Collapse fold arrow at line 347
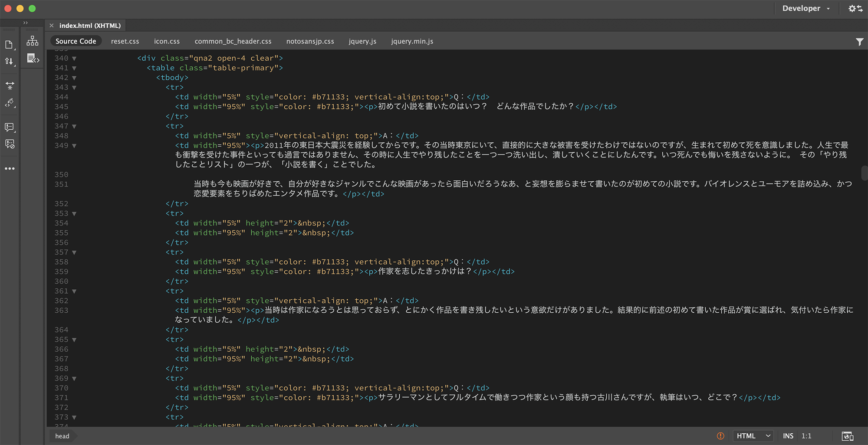 [74, 127]
